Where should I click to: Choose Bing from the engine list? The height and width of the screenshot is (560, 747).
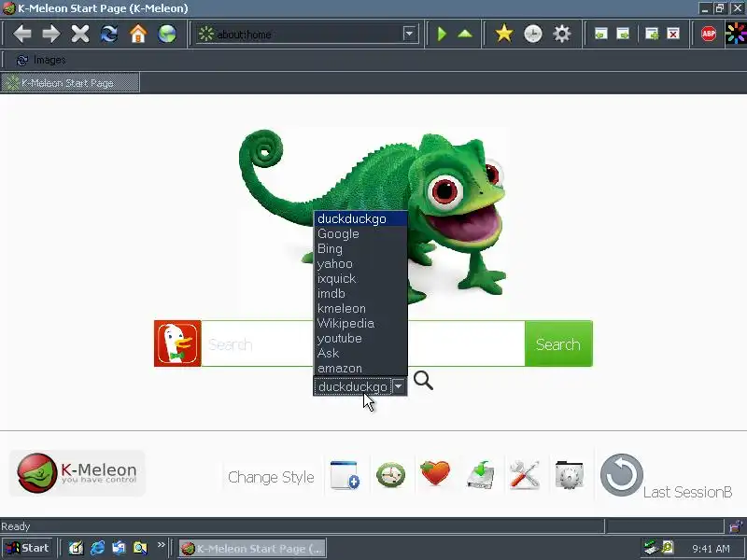360,248
